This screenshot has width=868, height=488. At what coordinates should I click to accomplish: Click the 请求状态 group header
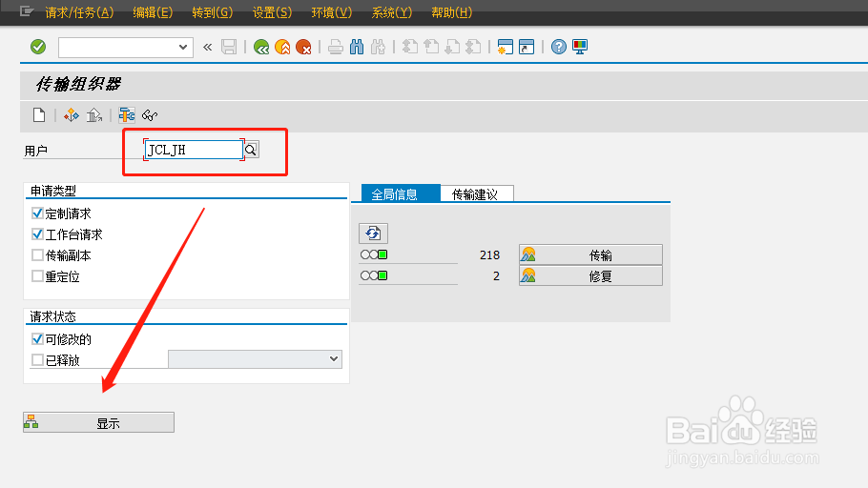(x=53, y=316)
